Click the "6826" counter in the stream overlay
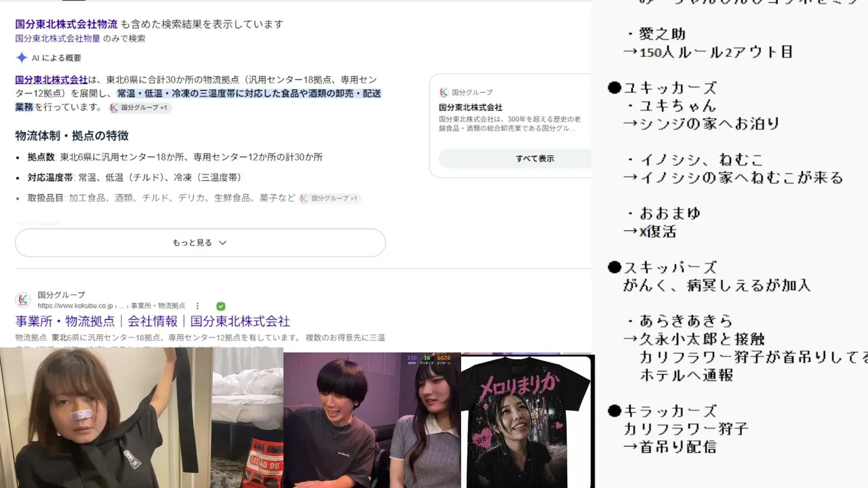This screenshot has width=868, height=488. pyautogui.click(x=443, y=358)
